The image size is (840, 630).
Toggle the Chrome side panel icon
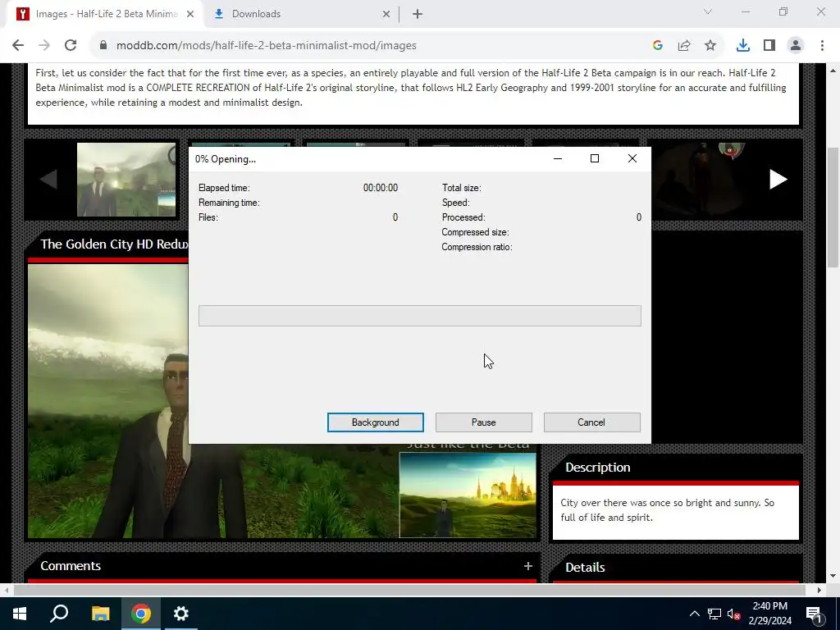(x=769, y=46)
